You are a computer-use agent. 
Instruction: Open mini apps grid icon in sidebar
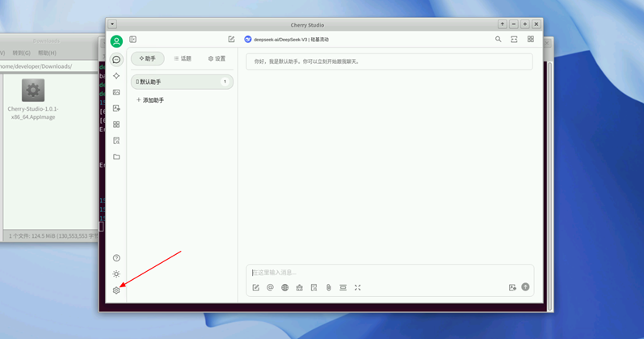116,125
